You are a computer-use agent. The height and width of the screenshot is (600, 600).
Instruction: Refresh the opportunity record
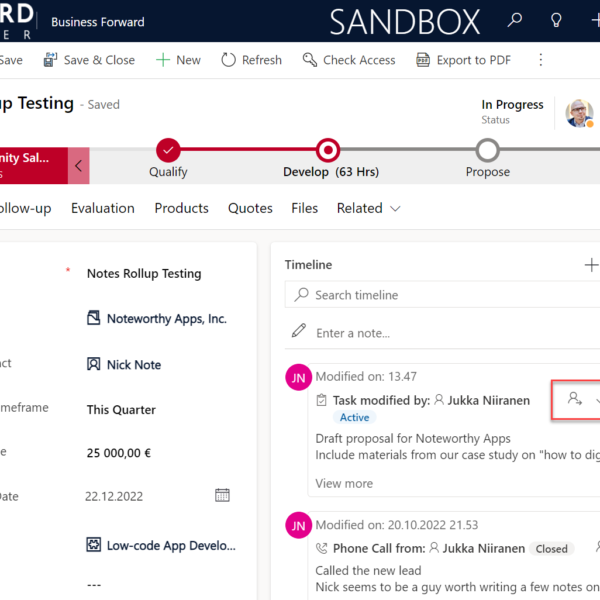pyautogui.click(x=251, y=60)
